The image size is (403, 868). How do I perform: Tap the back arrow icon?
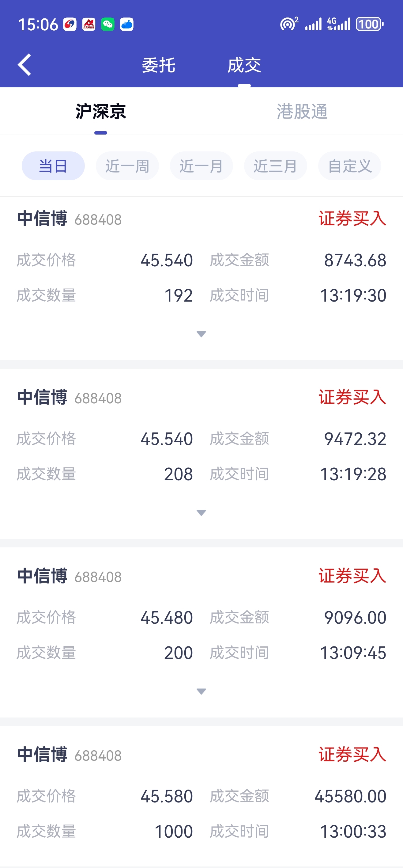click(x=24, y=64)
